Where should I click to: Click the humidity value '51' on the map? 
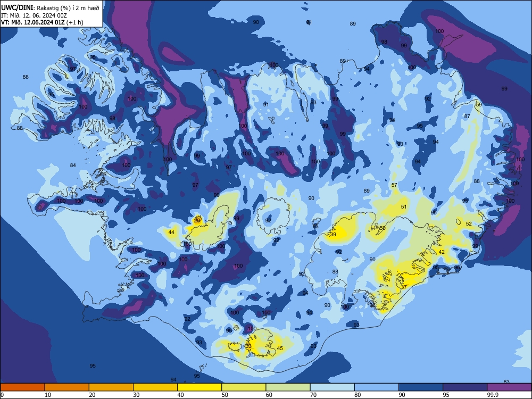(x=404, y=206)
